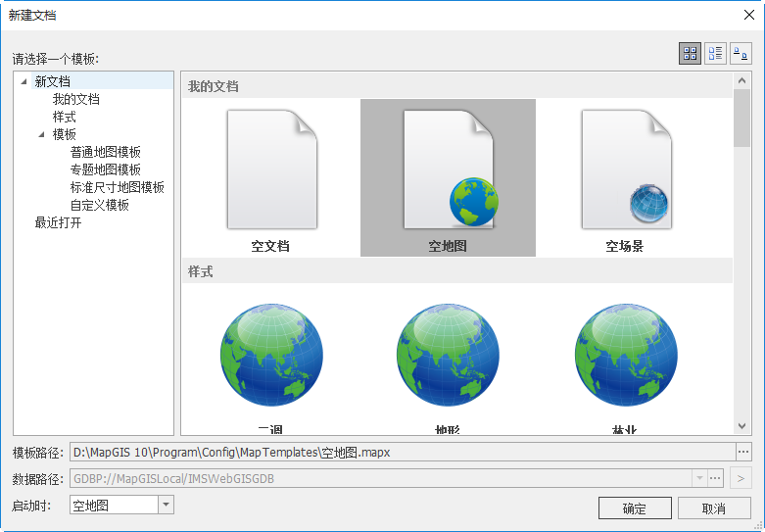
Task: Select the 地形 terrain globe style
Action: pyautogui.click(x=448, y=358)
